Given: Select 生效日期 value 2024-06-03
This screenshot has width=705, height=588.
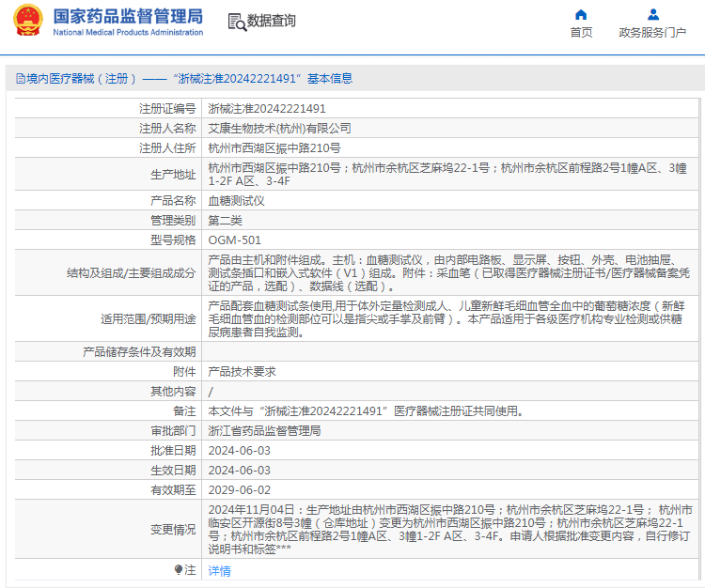Looking at the screenshot, I should (239, 471).
